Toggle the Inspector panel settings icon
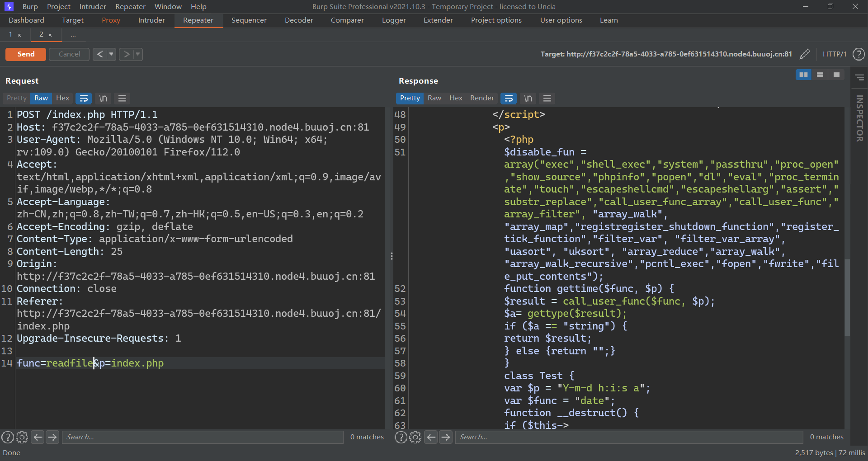 pos(859,78)
